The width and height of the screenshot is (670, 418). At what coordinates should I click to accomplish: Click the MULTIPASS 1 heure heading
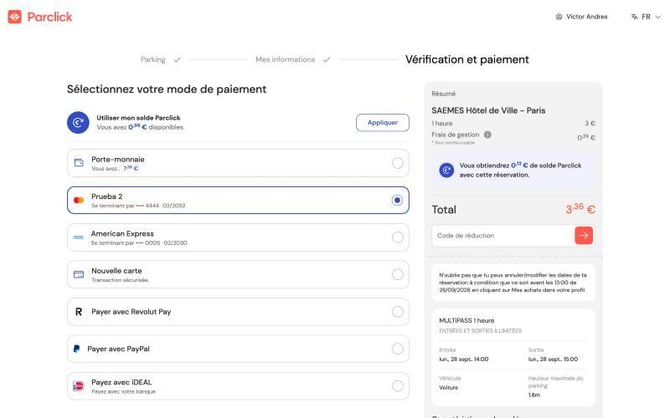click(467, 321)
